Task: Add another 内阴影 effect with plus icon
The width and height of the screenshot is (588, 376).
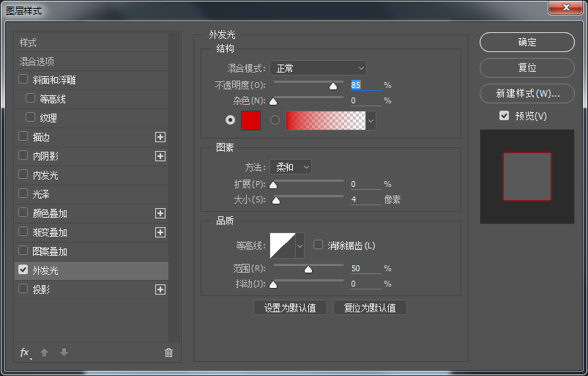Action: (x=160, y=156)
